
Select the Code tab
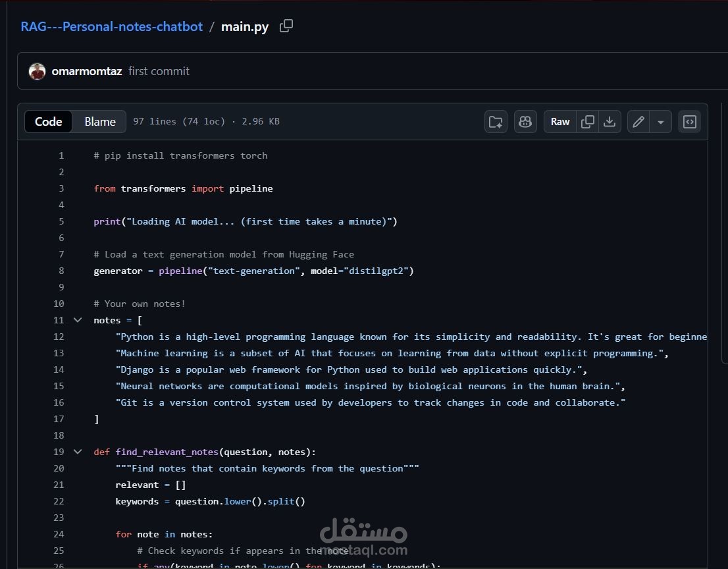point(48,121)
